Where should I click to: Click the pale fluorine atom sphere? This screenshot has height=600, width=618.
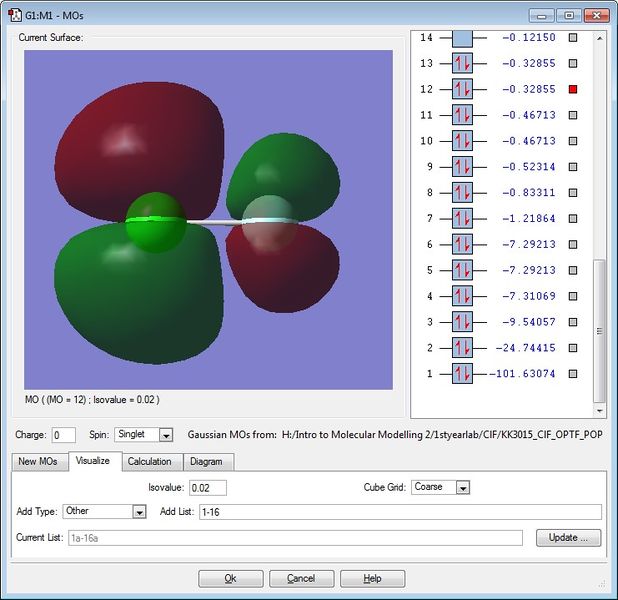(270, 223)
